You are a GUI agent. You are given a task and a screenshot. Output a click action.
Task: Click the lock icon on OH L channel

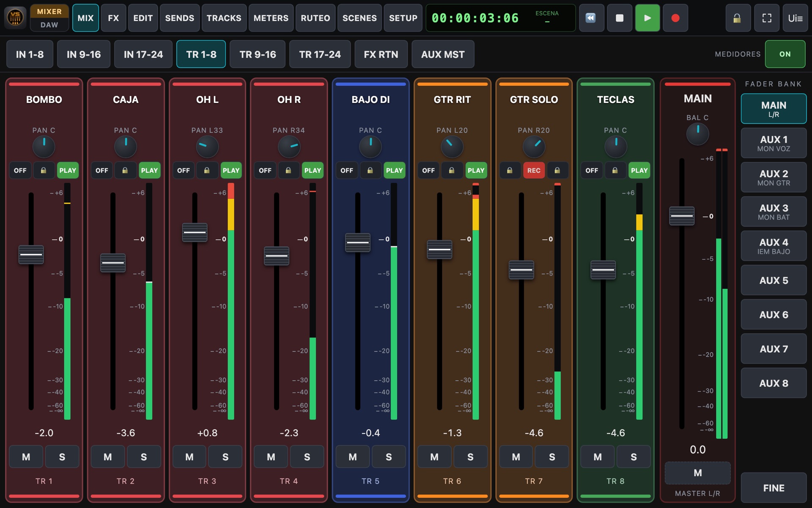[207, 170]
